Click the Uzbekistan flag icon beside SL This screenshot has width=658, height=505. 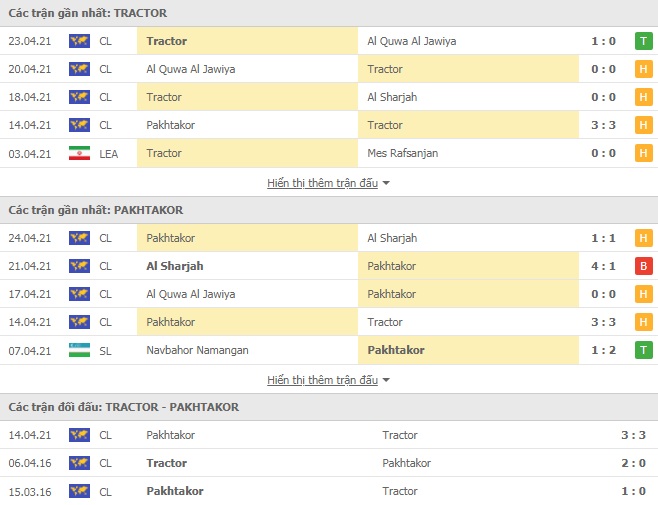pos(79,350)
